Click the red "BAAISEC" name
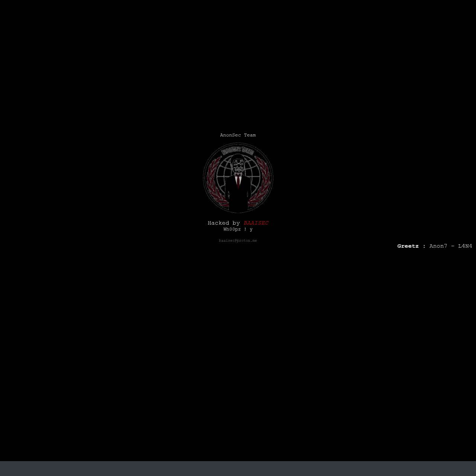This screenshot has height=476, width=476. pyautogui.click(x=256, y=223)
